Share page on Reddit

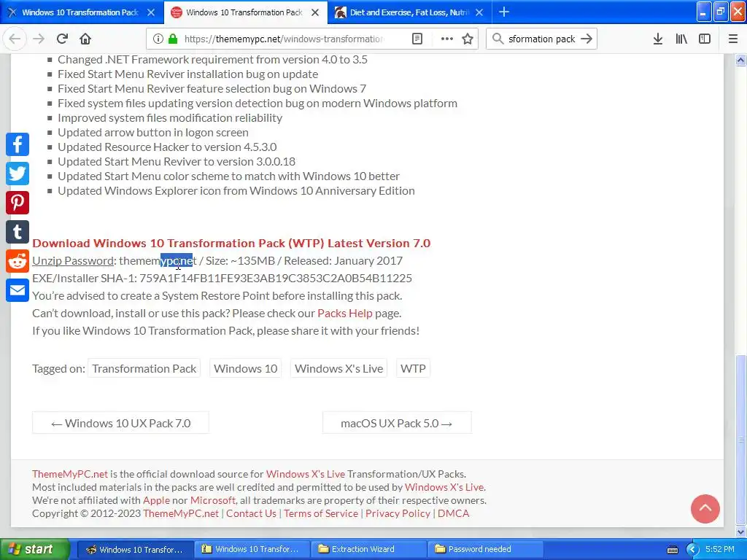point(18,261)
